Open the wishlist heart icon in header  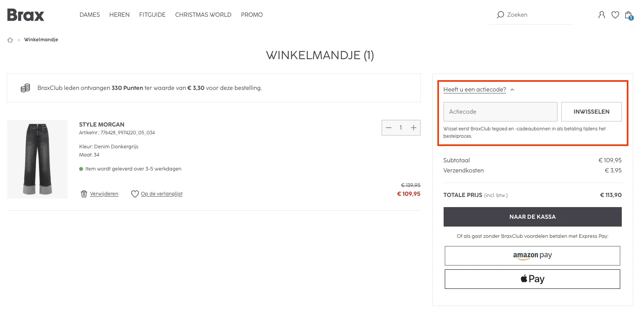point(615,15)
